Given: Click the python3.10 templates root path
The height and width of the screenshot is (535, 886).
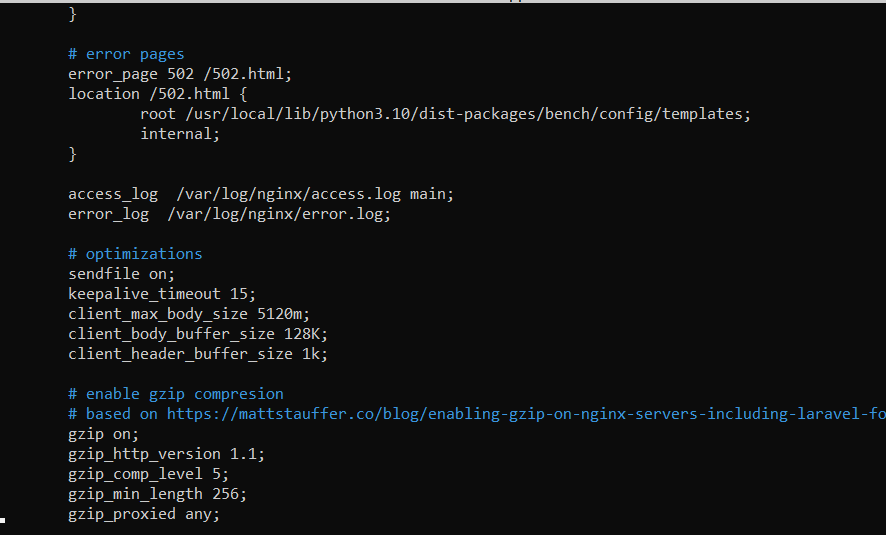Looking at the screenshot, I should pos(468,114).
